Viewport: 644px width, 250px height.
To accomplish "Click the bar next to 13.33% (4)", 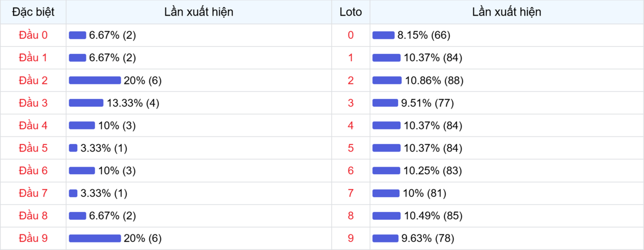I will click(86, 103).
